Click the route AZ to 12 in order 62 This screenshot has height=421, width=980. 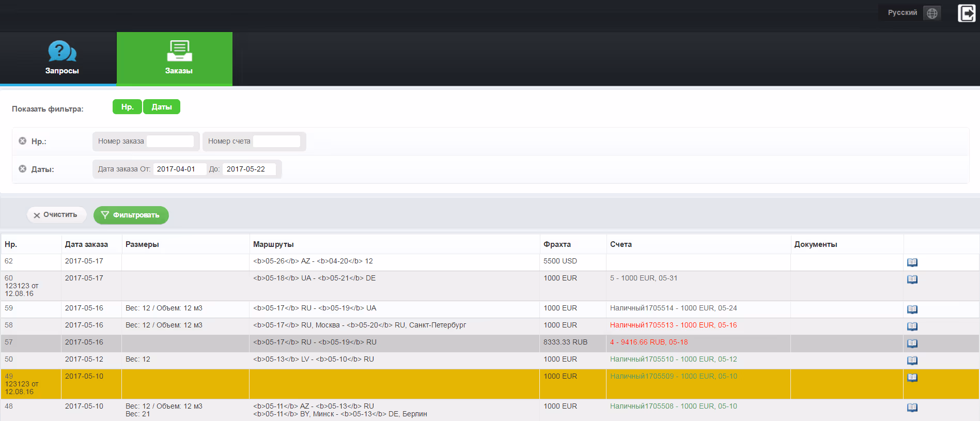point(313,261)
